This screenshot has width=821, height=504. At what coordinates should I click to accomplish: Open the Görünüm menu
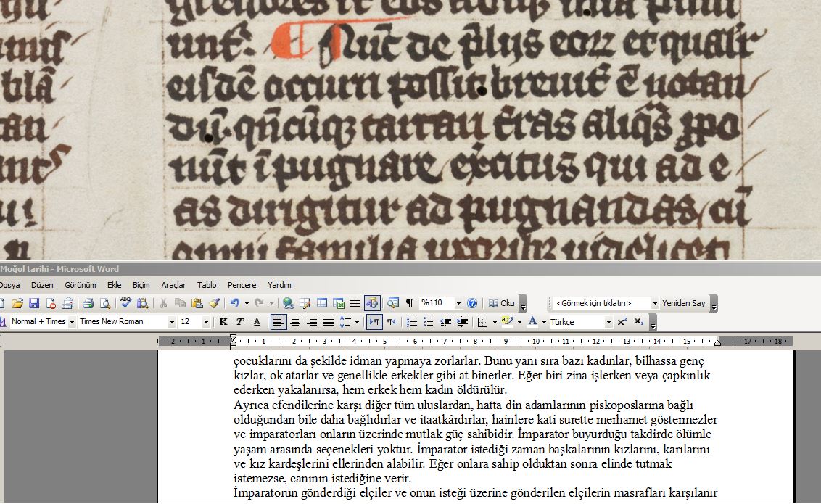pos(80,285)
